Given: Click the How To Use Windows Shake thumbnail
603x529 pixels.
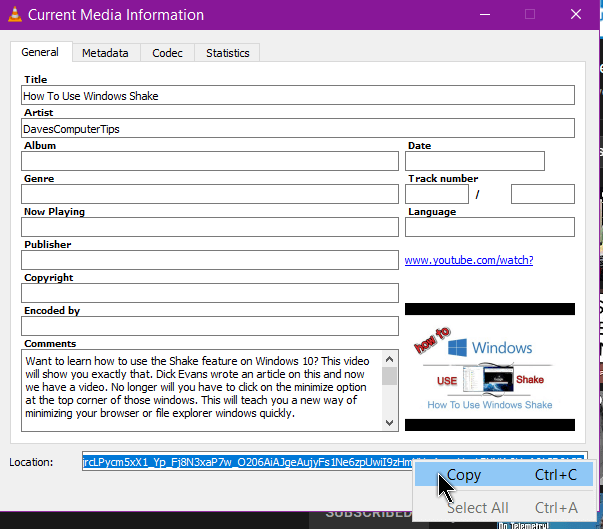Looking at the screenshot, I should (x=490, y=367).
